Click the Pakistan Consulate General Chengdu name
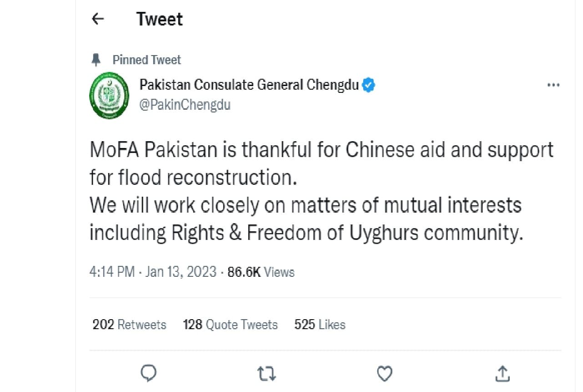Screen dimensions: 583x392 coord(249,85)
